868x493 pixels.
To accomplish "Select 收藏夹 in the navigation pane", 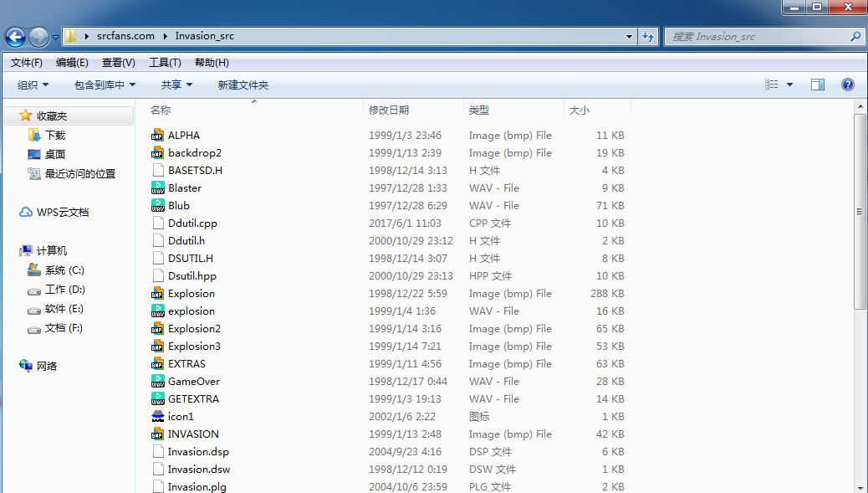I will pos(68,116).
